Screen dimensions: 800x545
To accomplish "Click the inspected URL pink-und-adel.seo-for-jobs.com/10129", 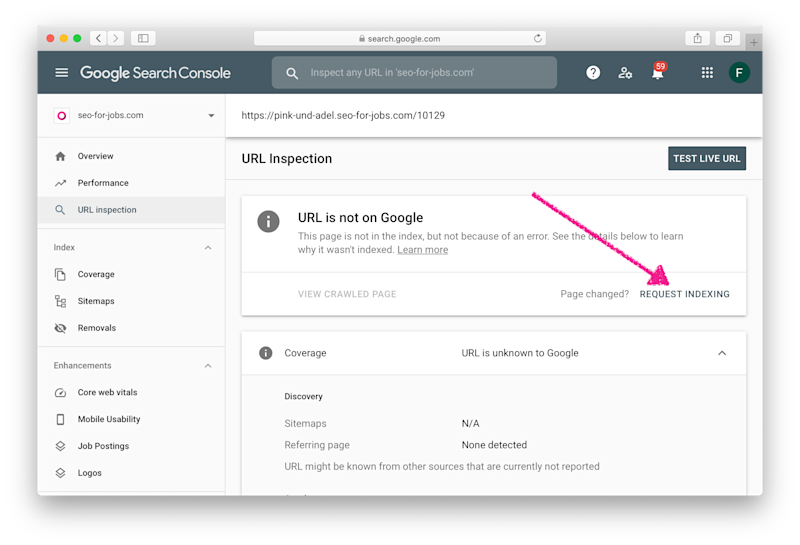I will pos(343,115).
